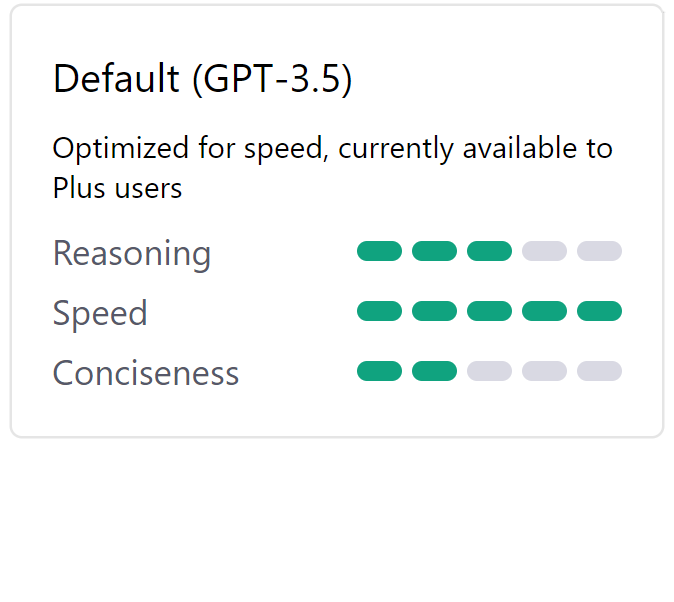Click the second green Reasoning pill
The image size is (674, 602).
click(x=434, y=251)
